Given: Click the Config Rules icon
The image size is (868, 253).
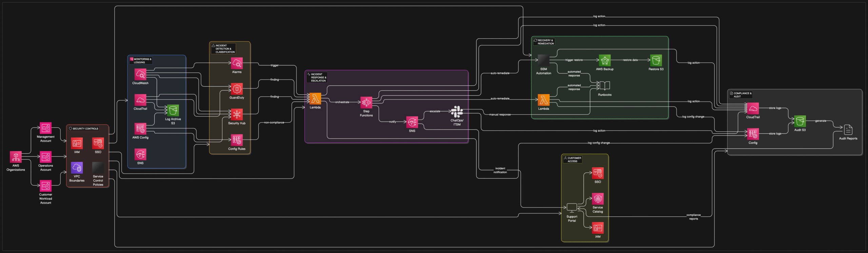Looking at the screenshot, I should (237, 140).
